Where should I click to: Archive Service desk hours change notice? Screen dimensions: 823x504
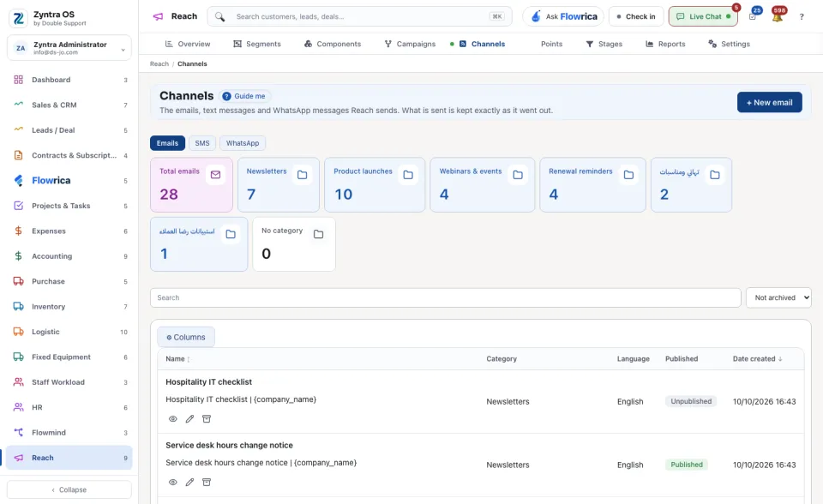point(207,482)
